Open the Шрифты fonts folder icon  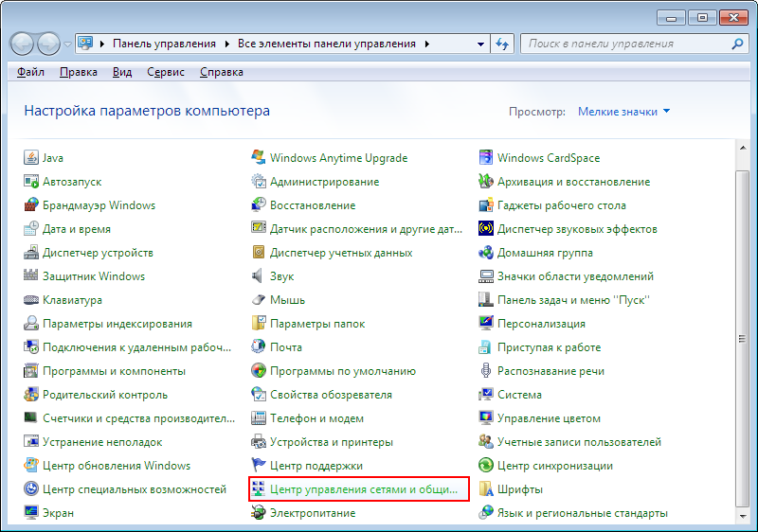(485, 489)
